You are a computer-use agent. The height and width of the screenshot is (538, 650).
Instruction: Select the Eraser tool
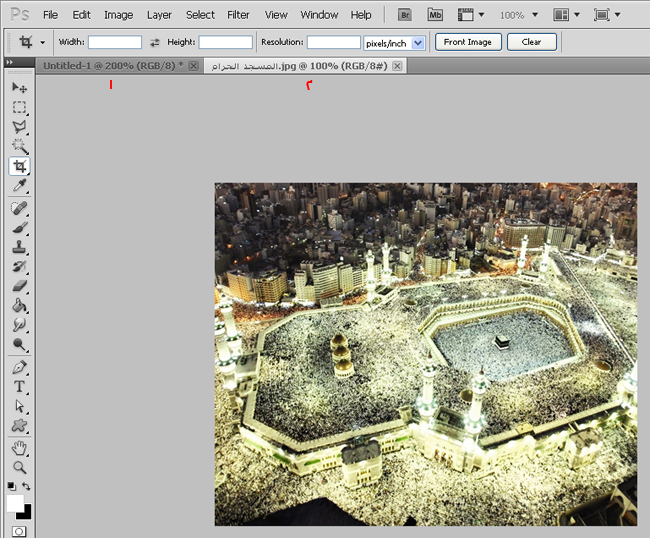click(19, 286)
